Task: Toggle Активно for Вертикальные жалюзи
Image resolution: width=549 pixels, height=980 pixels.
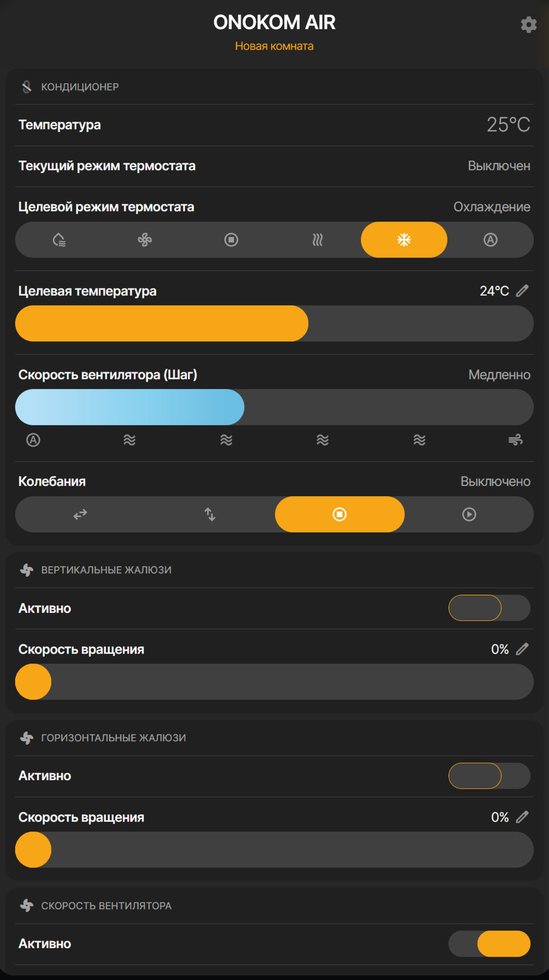Action: point(489,608)
